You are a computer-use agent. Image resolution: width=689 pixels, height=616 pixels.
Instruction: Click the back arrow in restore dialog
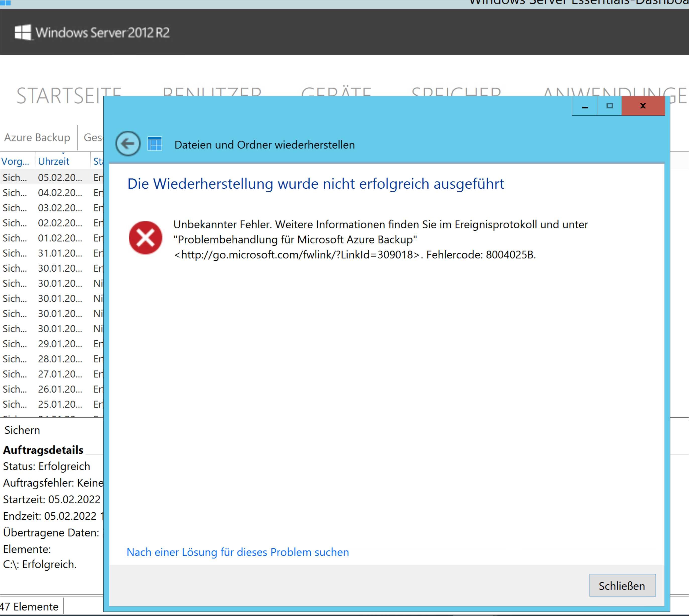128,143
